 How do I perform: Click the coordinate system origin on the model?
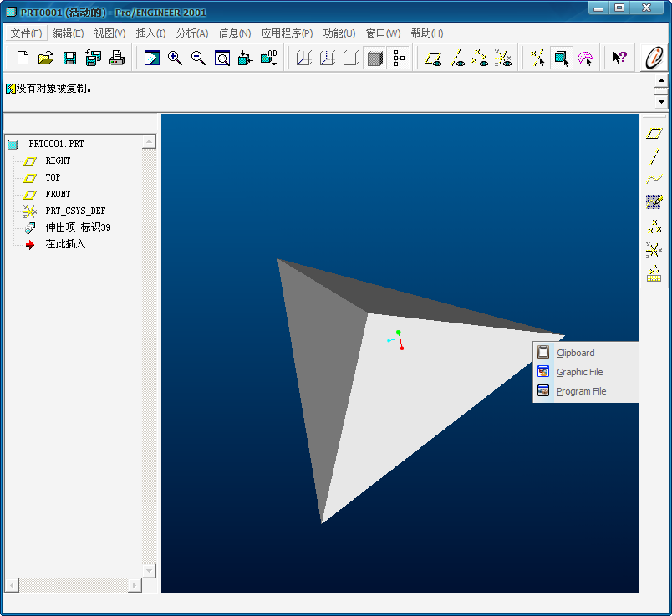coord(399,339)
